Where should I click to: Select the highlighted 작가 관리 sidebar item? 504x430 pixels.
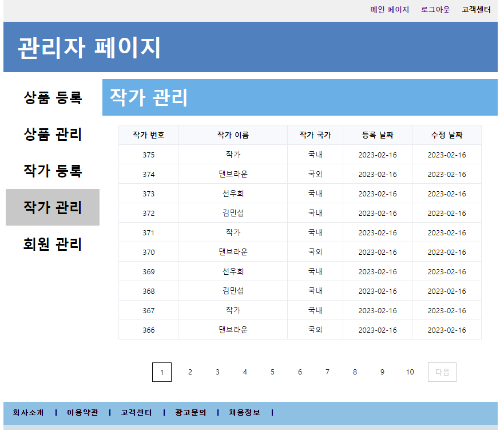point(53,207)
